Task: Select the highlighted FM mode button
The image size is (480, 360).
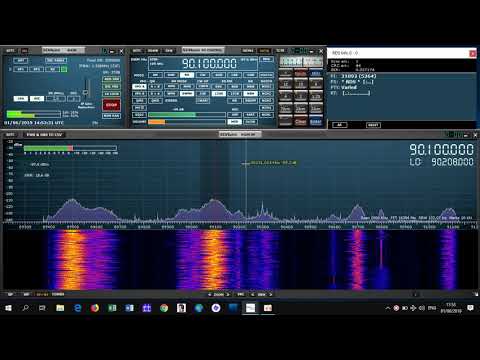Action: click(x=187, y=75)
